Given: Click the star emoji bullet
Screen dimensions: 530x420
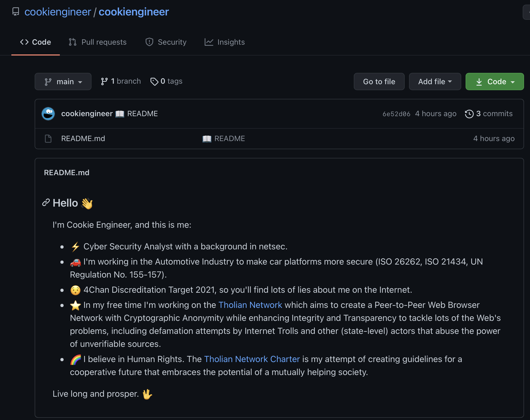Looking at the screenshot, I should click(76, 305).
